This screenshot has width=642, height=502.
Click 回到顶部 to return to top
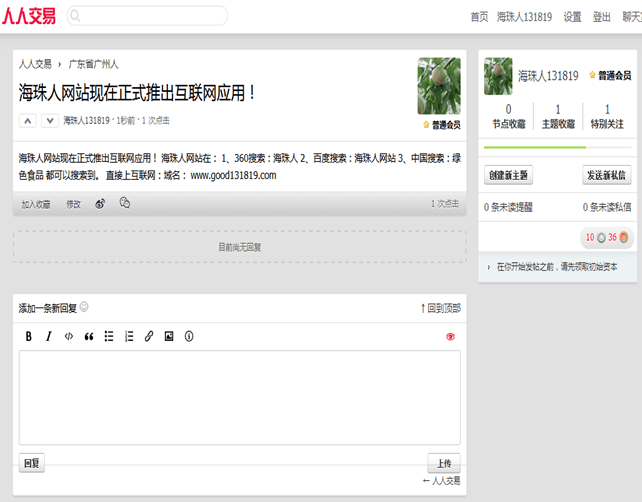point(441,308)
